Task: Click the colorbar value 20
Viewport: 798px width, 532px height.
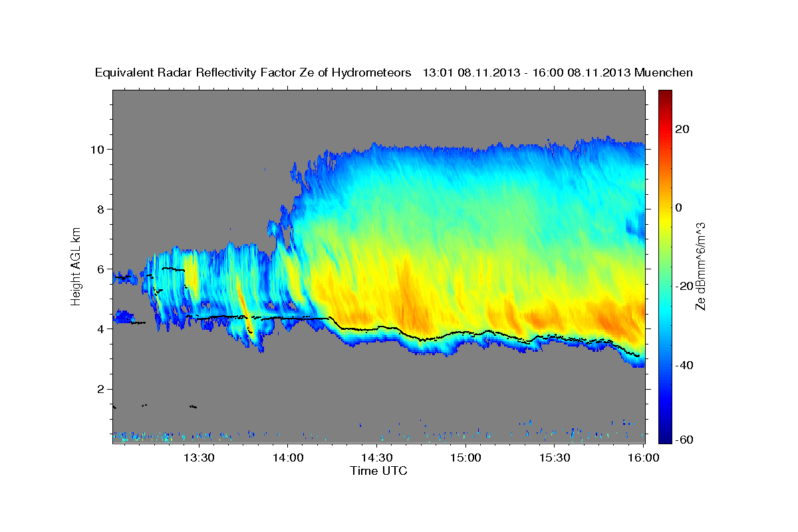Action: point(682,128)
